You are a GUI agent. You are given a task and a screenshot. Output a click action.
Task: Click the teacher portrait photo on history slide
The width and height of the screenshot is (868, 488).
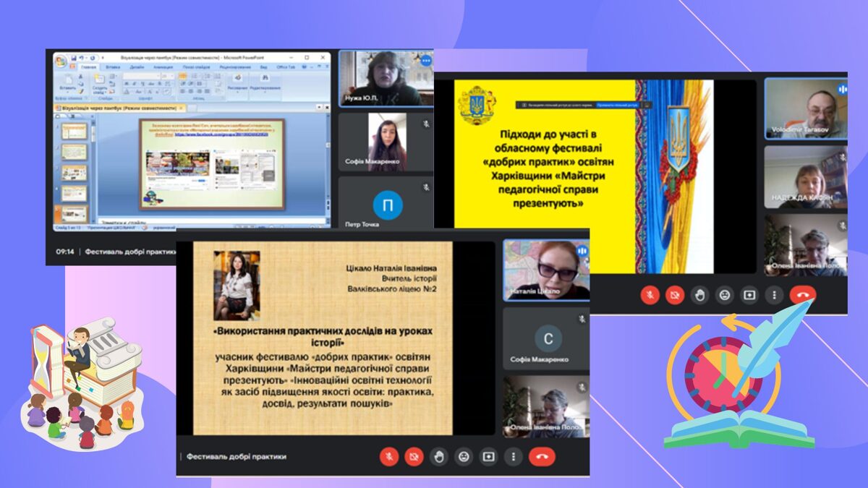tap(237, 286)
